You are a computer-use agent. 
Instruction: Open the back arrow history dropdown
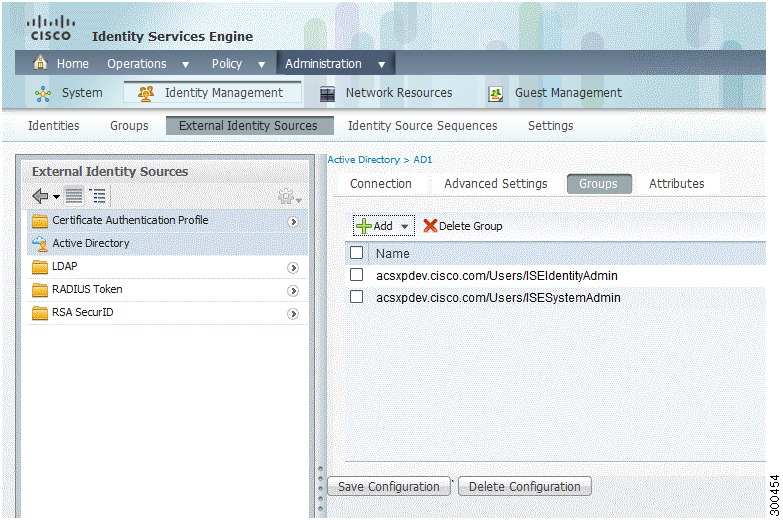click(x=56, y=197)
